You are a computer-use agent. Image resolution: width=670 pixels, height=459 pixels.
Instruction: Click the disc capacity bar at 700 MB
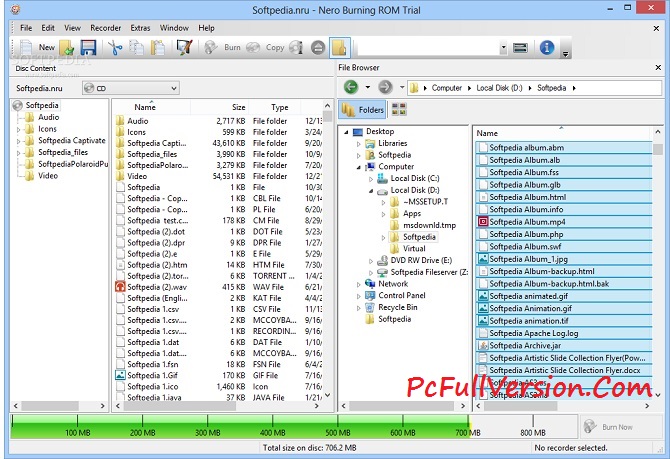click(468, 427)
